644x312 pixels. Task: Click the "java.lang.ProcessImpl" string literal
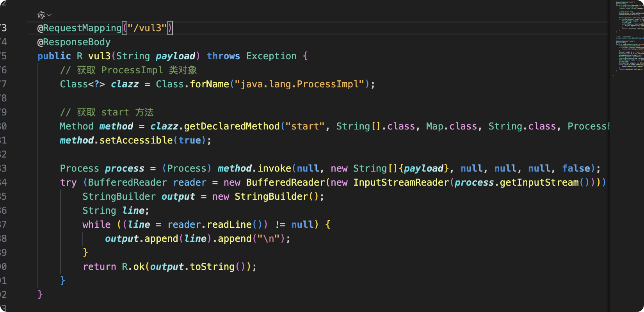click(x=299, y=84)
